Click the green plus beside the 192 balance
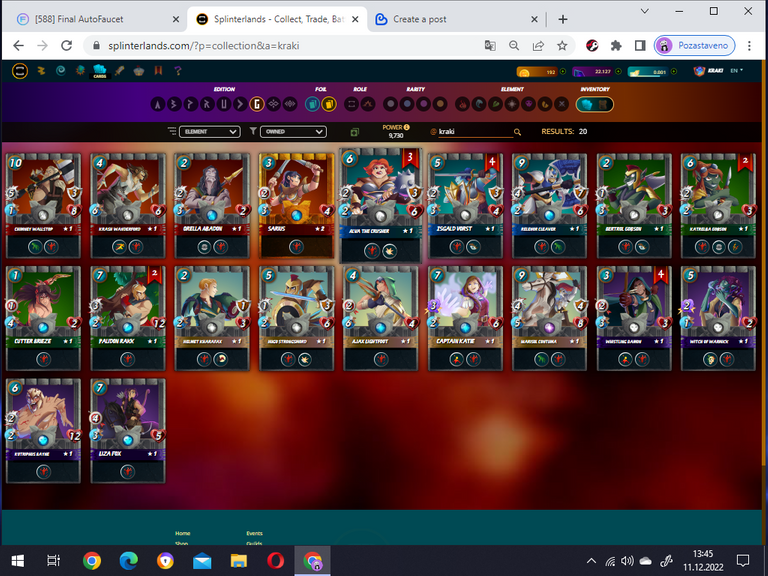The image size is (768, 576). [563, 72]
